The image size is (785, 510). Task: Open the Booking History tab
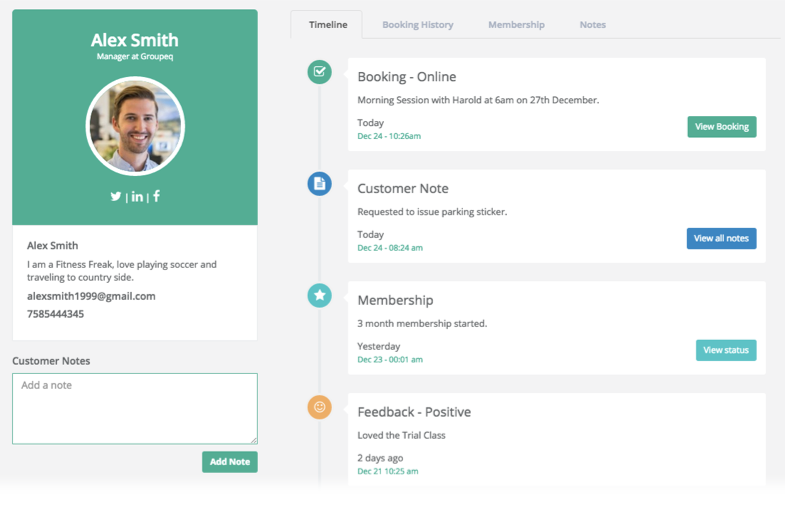[x=417, y=25]
